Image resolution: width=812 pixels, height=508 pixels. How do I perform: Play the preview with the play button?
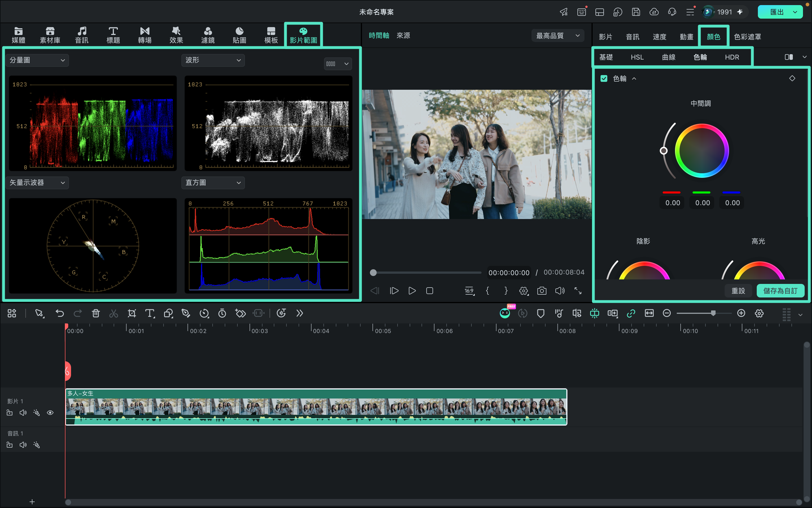pyautogui.click(x=412, y=291)
